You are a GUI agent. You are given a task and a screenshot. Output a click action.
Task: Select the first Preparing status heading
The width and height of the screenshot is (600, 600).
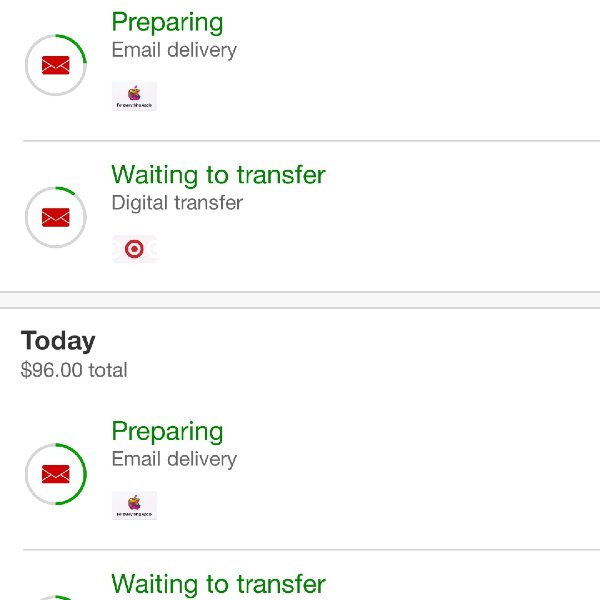[167, 23]
